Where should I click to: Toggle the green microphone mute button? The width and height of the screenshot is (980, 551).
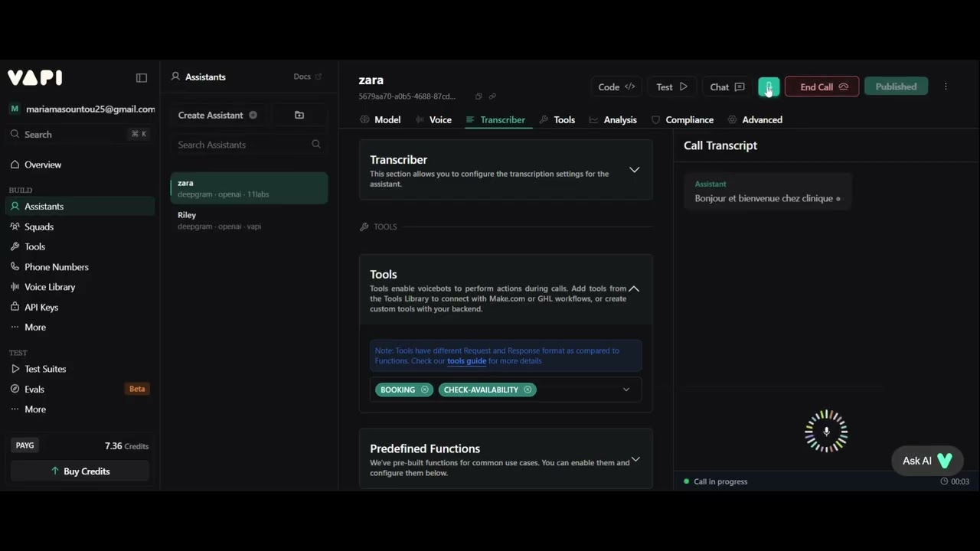[x=769, y=86]
